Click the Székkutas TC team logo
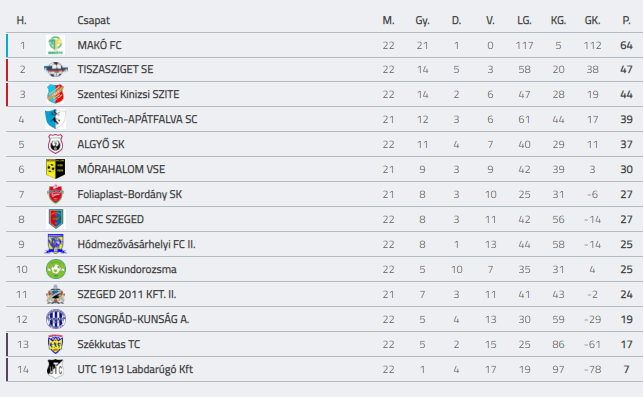The width and height of the screenshot is (643, 397). click(x=55, y=345)
